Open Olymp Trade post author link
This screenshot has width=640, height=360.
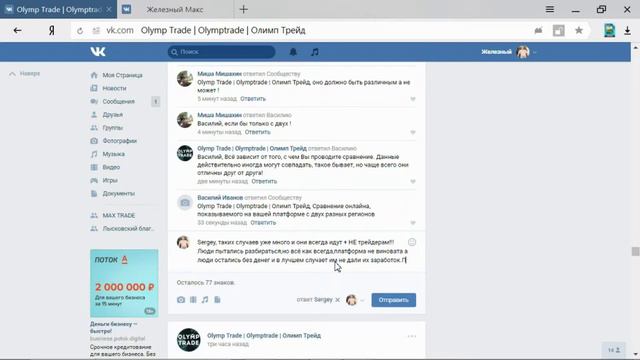(264, 336)
